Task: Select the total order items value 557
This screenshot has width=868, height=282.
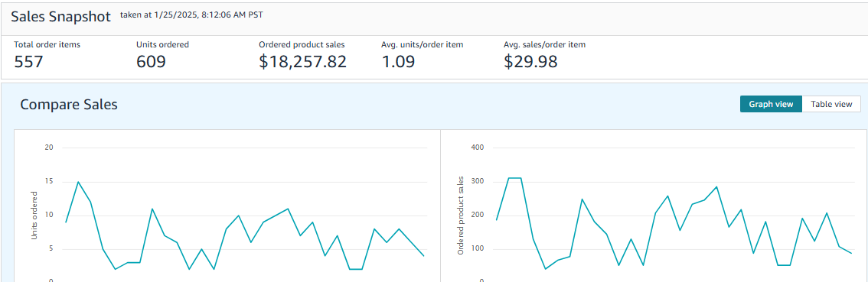Action: 28,62
